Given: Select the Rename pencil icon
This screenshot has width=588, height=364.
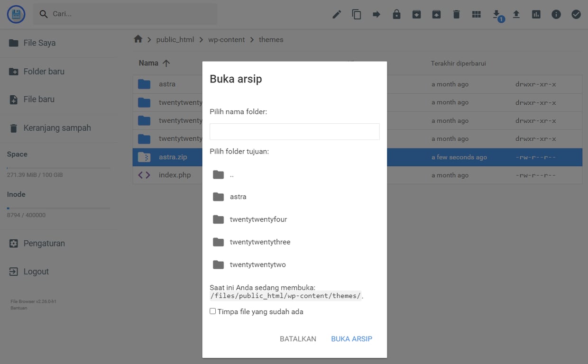Looking at the screenshot, I should (x=336, y=14).
